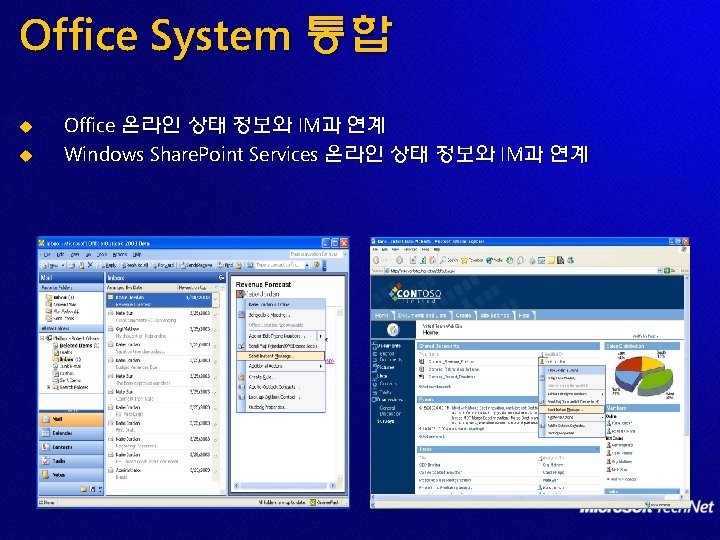Click the folder list icon at navigation pane bottom
The image size is (720, 540).
pyautogui.click(x=84, y=489)
